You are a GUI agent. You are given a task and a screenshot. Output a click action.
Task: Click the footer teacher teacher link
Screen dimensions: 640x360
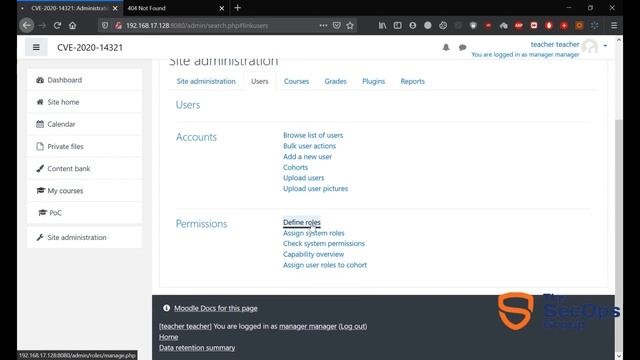click(x=185, y=326)
